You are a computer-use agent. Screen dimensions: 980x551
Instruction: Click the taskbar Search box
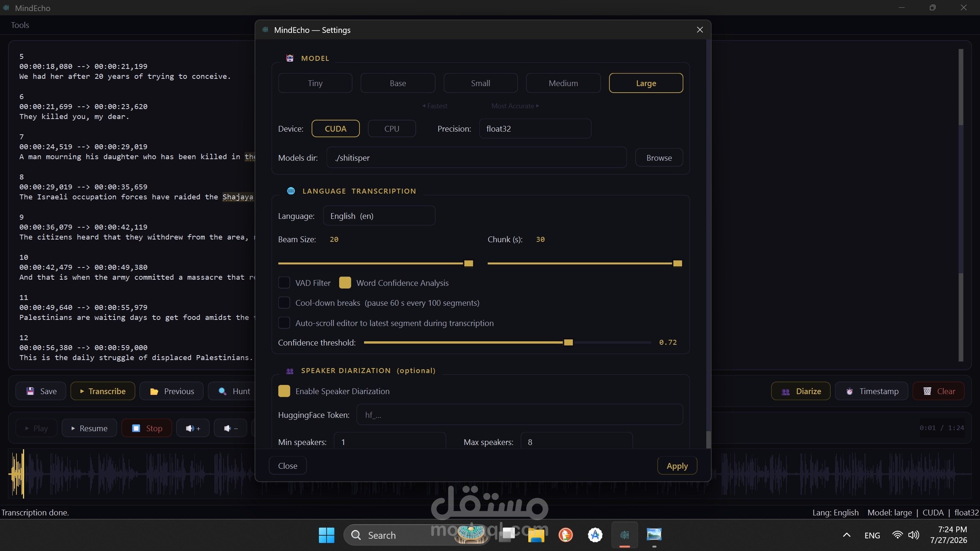coord(417,535)
